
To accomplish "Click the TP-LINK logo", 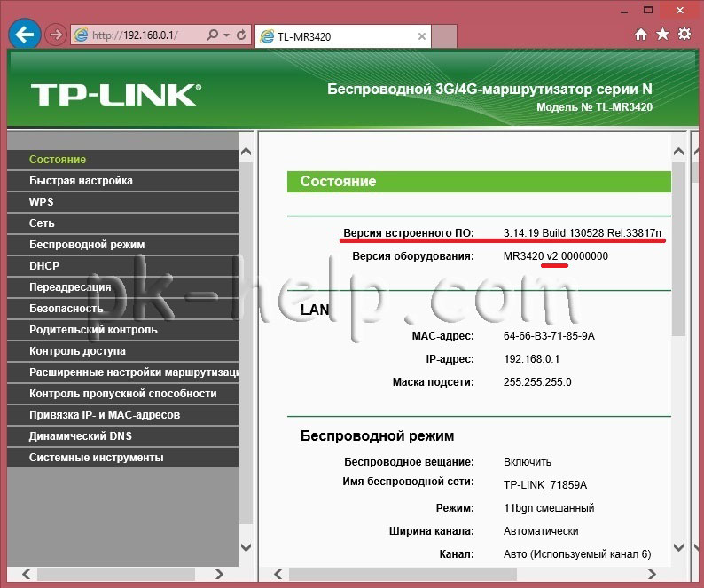I will click(116, 94).
